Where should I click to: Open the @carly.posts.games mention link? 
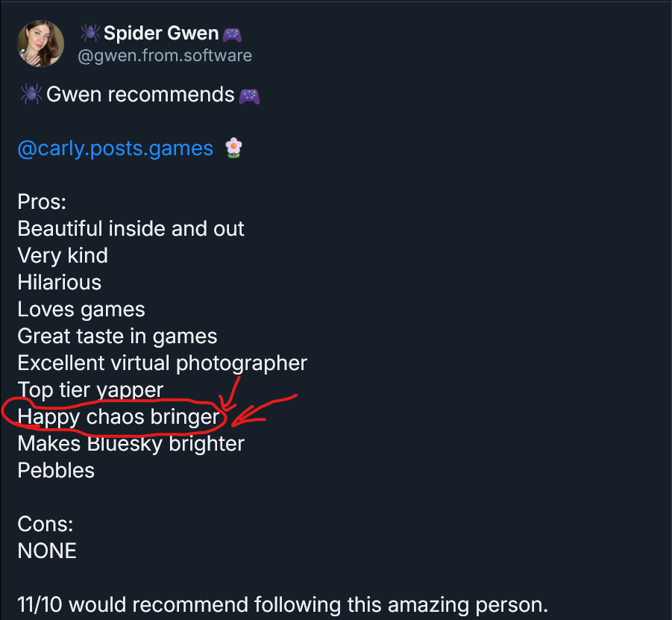coord(116,148)
